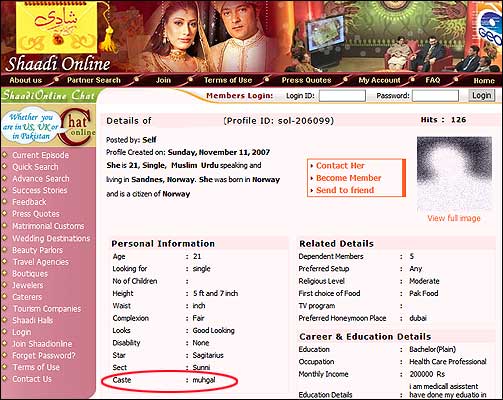503x400 pixels.
Task: Go to Home in navigation bar
Action: click(484, 81)
